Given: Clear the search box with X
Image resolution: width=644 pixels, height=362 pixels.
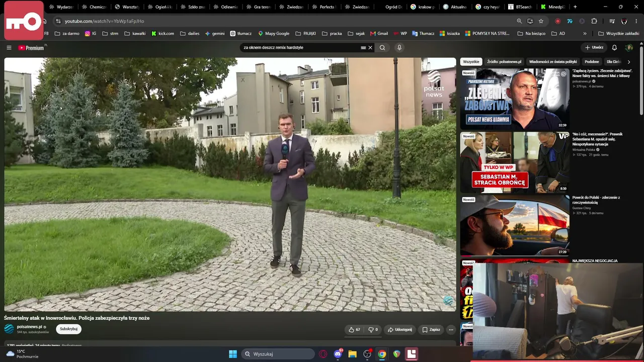Looking at the screenshot, I should pos(370,48).
